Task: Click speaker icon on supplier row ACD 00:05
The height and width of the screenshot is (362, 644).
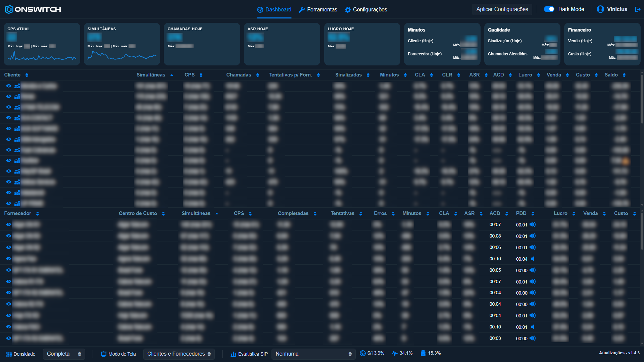Action: pyautogui.click(x=533, y=270)
